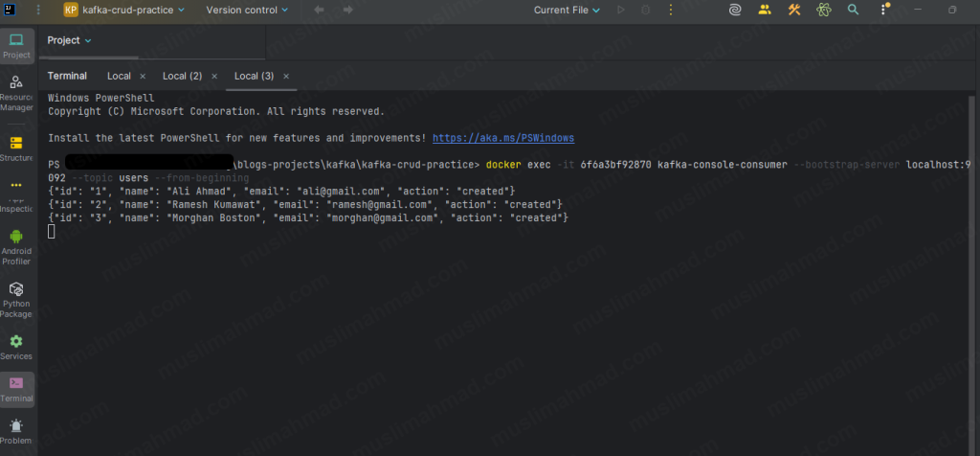Open Code With Me people icon
Image resolution: width=980 pixels, height=456 pixels.
coord(765,10)
